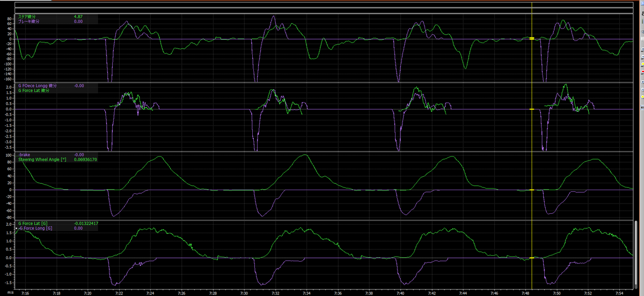Click the 7:18 time axis label
The height and width of the screenshot is (296, 644).
click(56, 293)
